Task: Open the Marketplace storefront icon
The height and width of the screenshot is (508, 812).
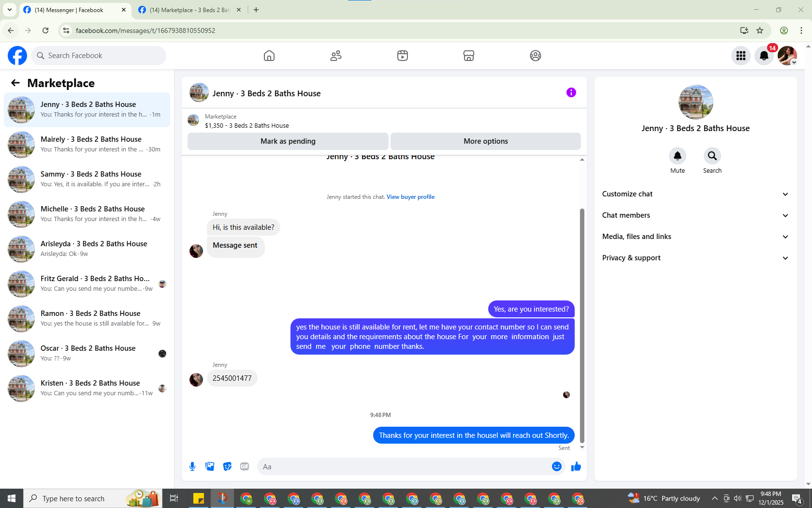Action: [469, 56]
